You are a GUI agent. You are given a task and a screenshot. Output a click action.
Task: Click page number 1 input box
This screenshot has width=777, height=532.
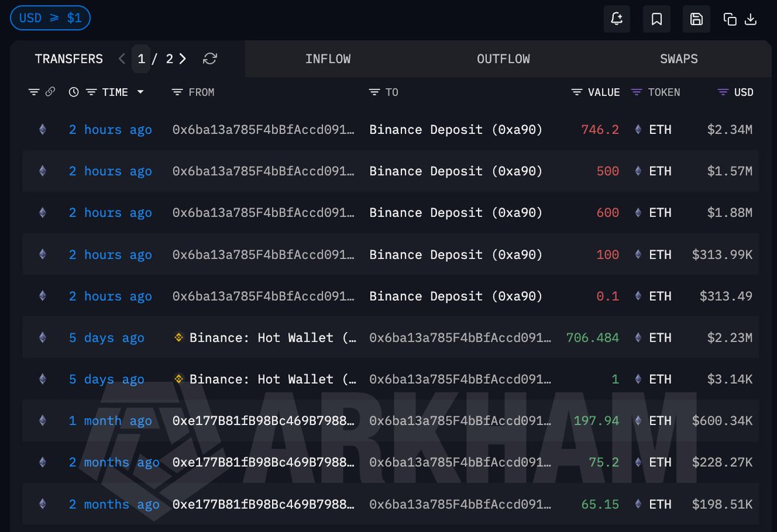click(141, 59)
